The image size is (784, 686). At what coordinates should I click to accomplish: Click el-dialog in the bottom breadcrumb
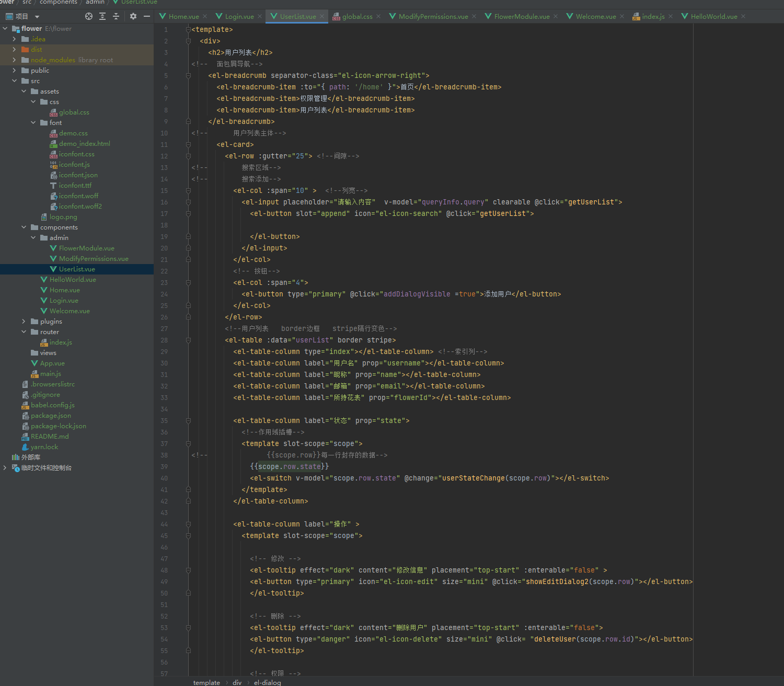point(267,682)
